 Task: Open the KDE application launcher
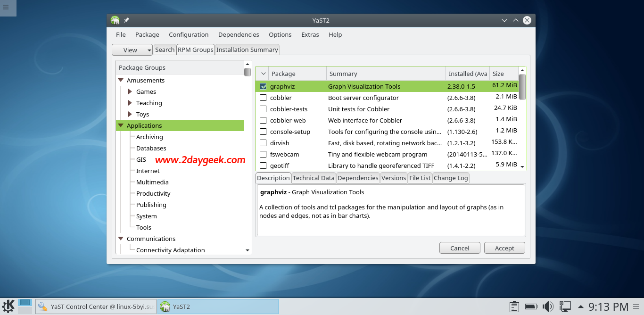point(8,306)
